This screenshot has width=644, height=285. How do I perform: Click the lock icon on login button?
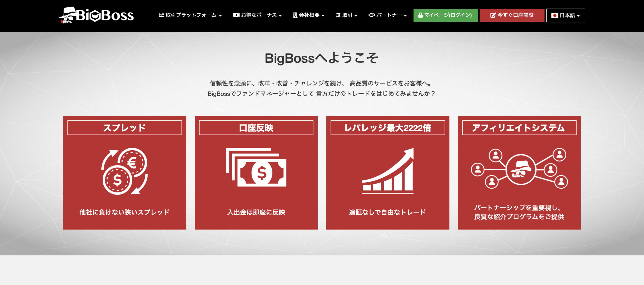[x=420, y=15]
